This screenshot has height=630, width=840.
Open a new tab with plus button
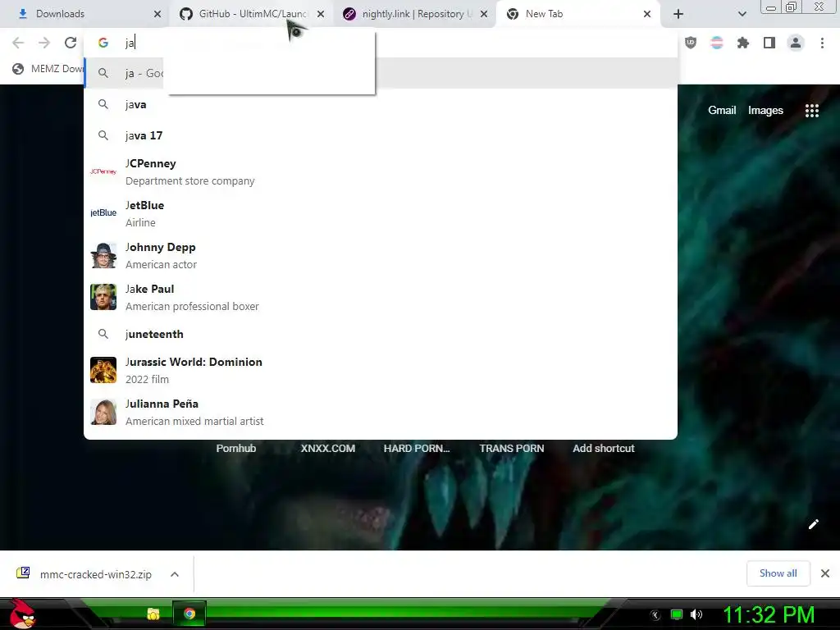point(678,14)
